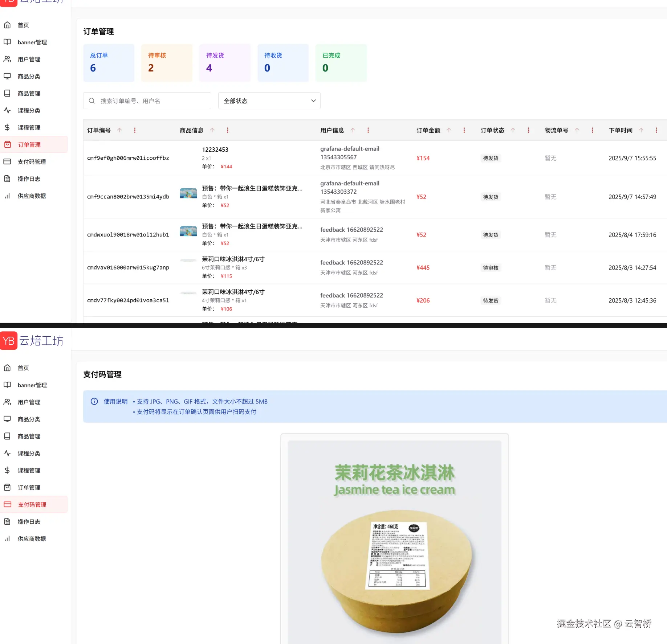Click the 课程分类 pulse icon on the 订单管理 page
The height and width of the screenshot is (644, 667).
(x=7, y=110)
